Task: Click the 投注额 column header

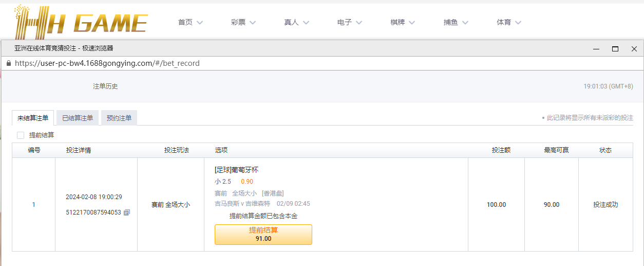Action: point(501,150)
